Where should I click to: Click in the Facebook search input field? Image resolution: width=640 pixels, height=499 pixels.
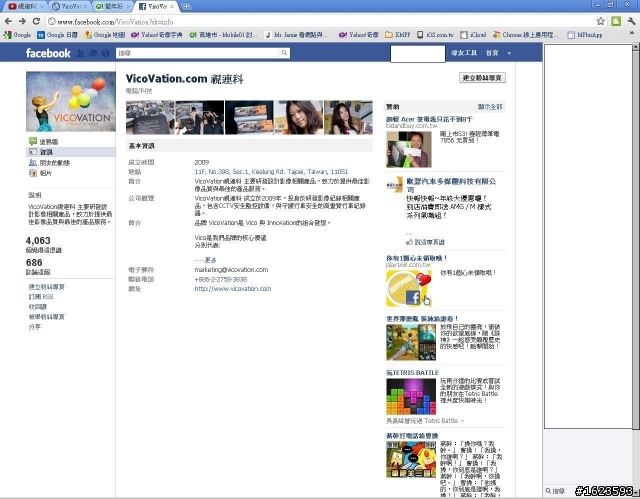click(198, 53)
